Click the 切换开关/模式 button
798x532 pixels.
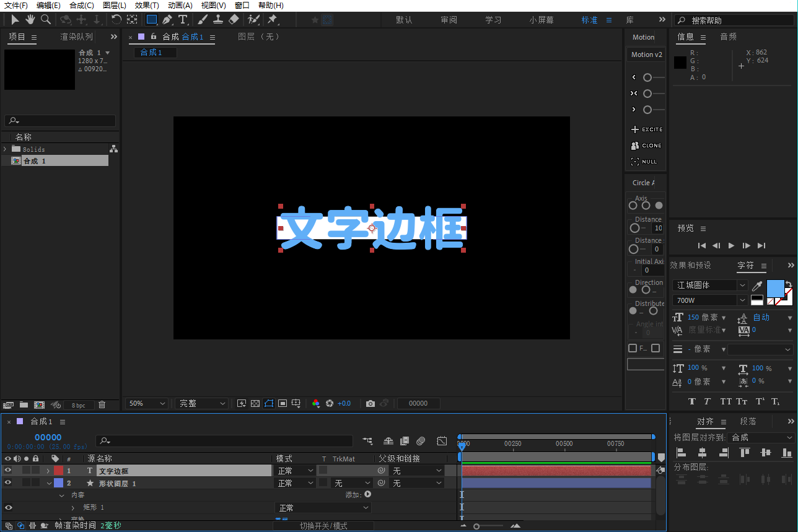tap(323, 526)
